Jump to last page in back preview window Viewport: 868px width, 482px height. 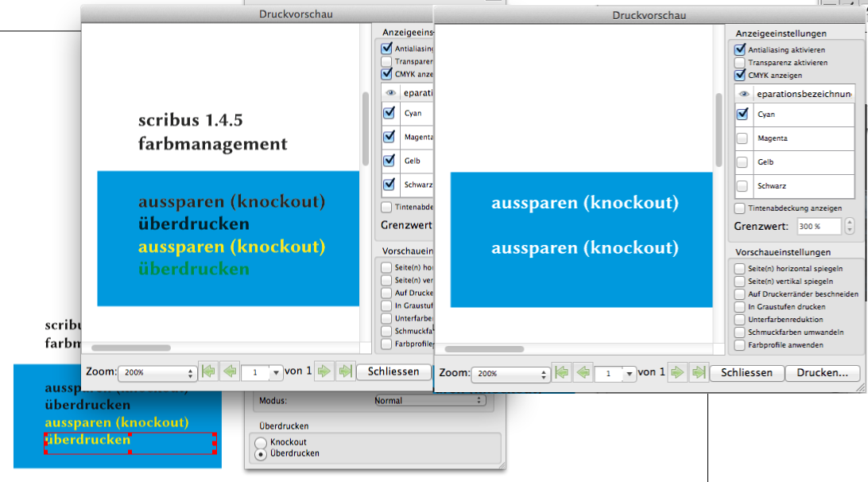[345, 371]
